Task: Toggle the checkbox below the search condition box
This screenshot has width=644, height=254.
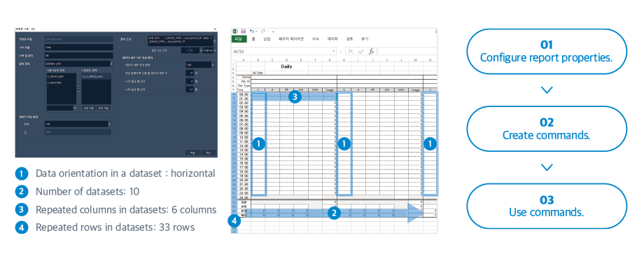Action: click(x=148, y=50)
